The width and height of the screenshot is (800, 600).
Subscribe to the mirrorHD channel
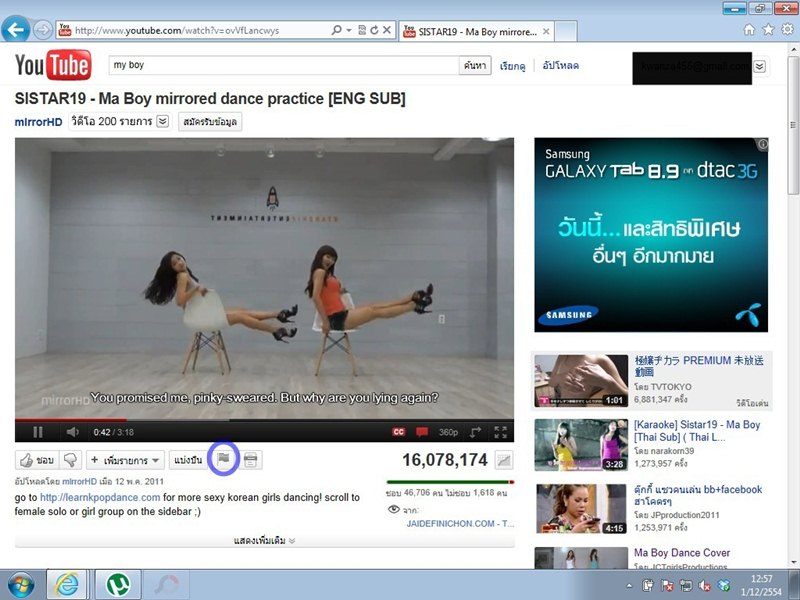(210, 122)
